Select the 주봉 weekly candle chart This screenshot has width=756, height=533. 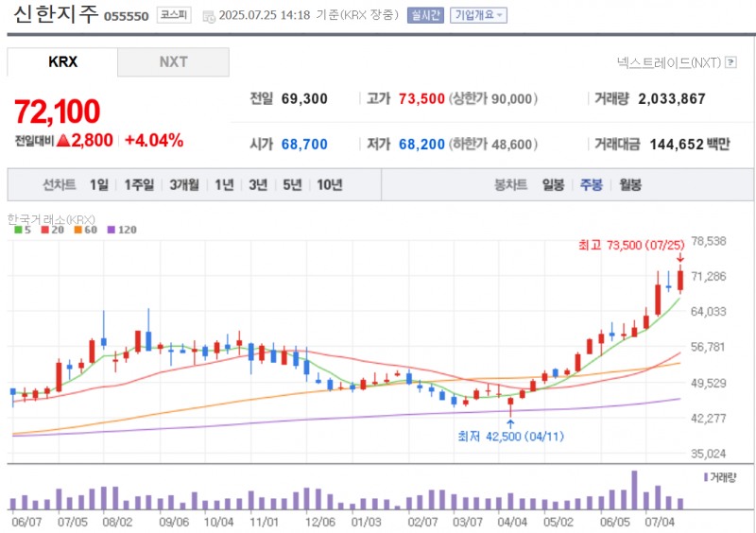pos(592,184)
